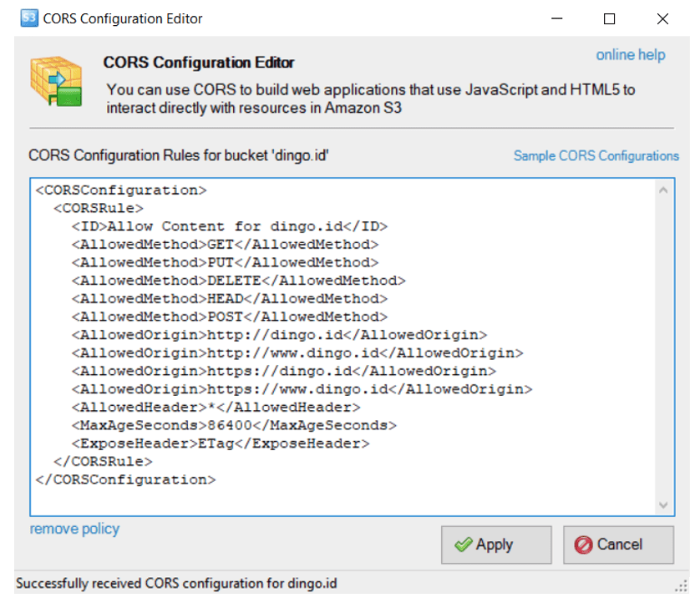Click the https://www.dingo.id AllowedOrigin line
The height and width of the screenshot is (603, 700).
coord(301,389)
